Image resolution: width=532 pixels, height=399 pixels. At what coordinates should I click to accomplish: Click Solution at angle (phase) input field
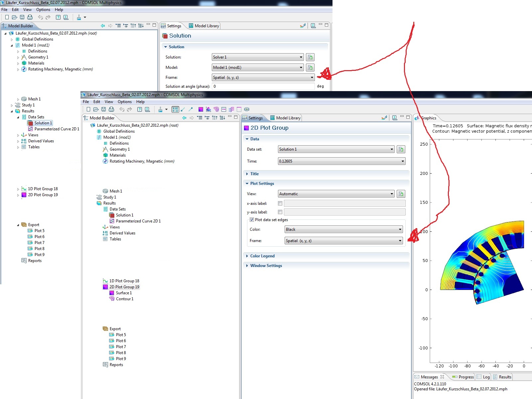click(x=263, y=86)
